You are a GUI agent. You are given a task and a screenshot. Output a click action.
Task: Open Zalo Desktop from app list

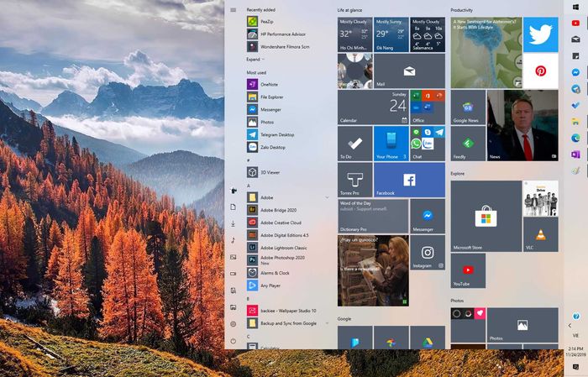[x=287, y=147]
